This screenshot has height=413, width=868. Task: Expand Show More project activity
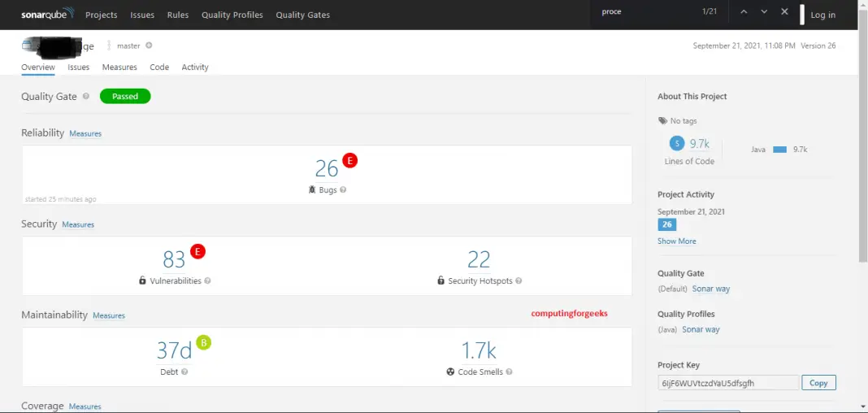click(x=676, y=241)
